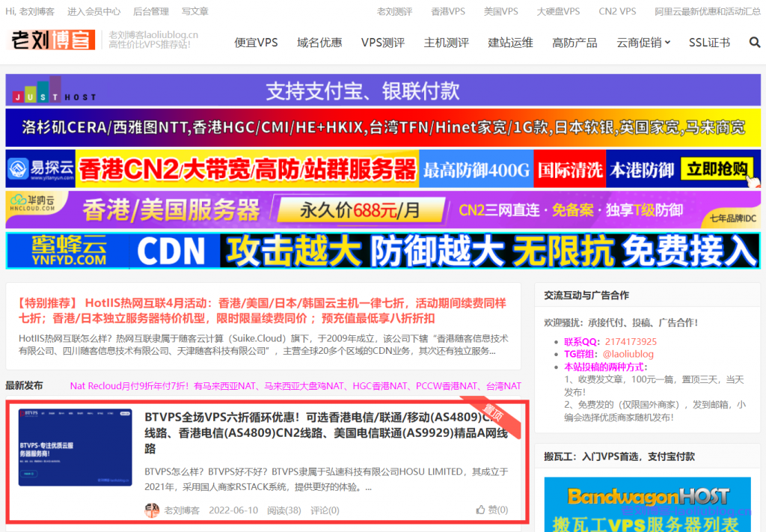Open the 便宜VPS menu item

click(x=256, y=43)
